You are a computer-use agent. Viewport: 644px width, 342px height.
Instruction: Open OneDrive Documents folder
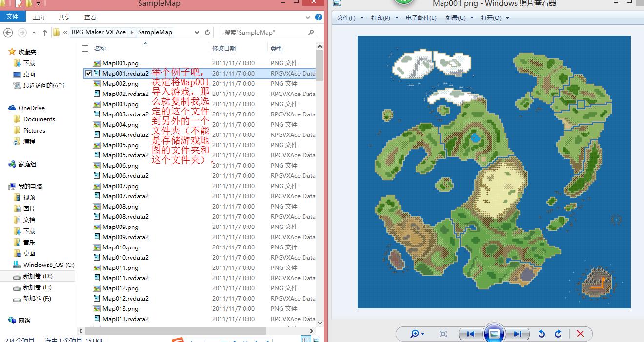(34, 119)
